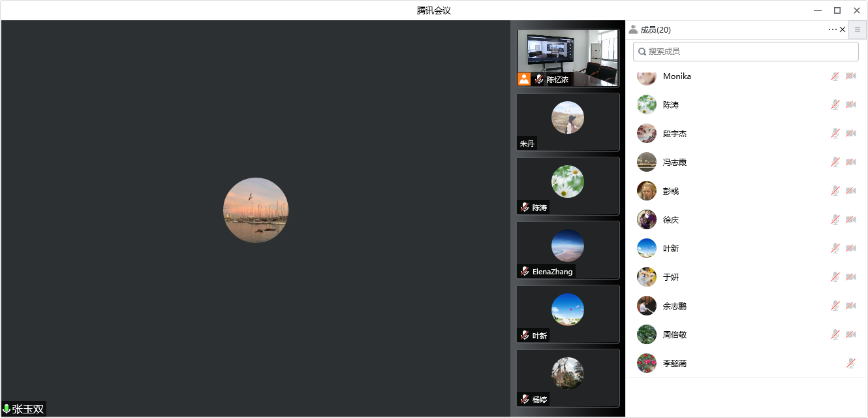Viewport: 868px width, 418px height.
Task: Click the 成员(20) panel title
Action: 655,29
